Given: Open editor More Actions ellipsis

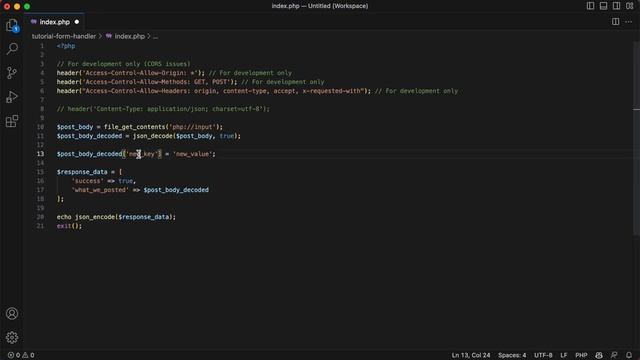Looking at the screenshot, I should 629,22.
